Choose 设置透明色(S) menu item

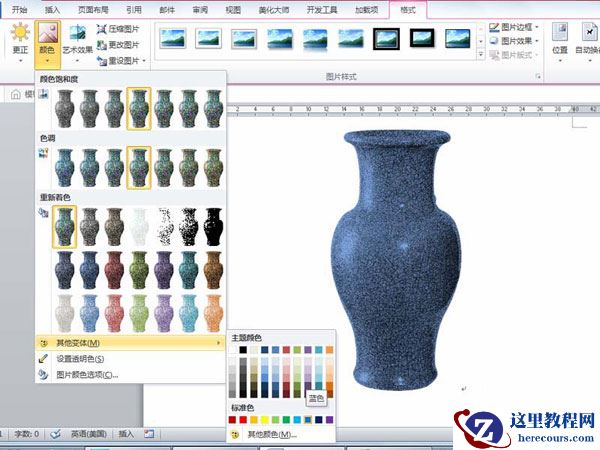pyautogui.click(x=130, y=359)
